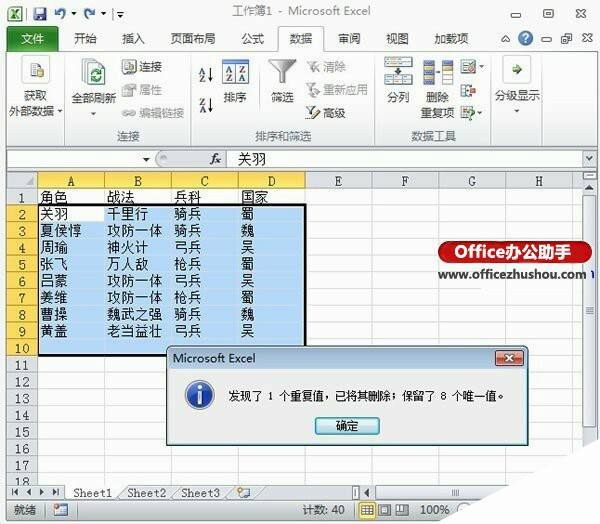Screen dimensions: 600x524
Task: Click cell containing 老当益壮
Action: (138, 331)
